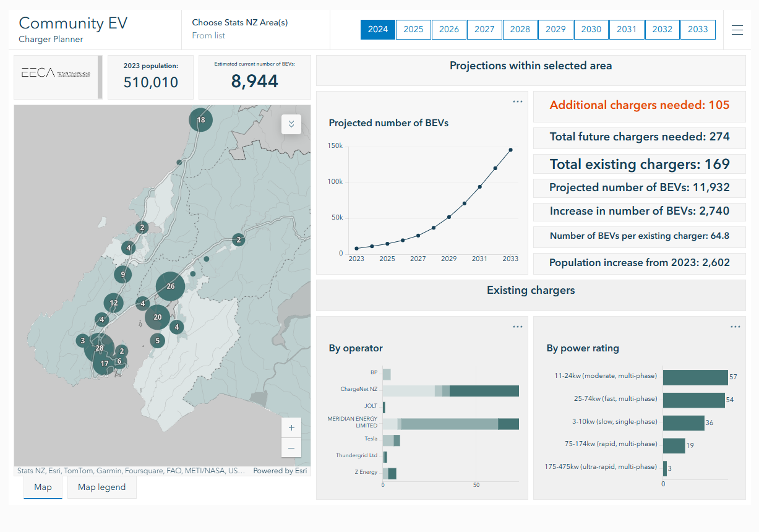Click Projected number of BEVs: 11,932
Screen dimensions: 759x532
(640, 187)
